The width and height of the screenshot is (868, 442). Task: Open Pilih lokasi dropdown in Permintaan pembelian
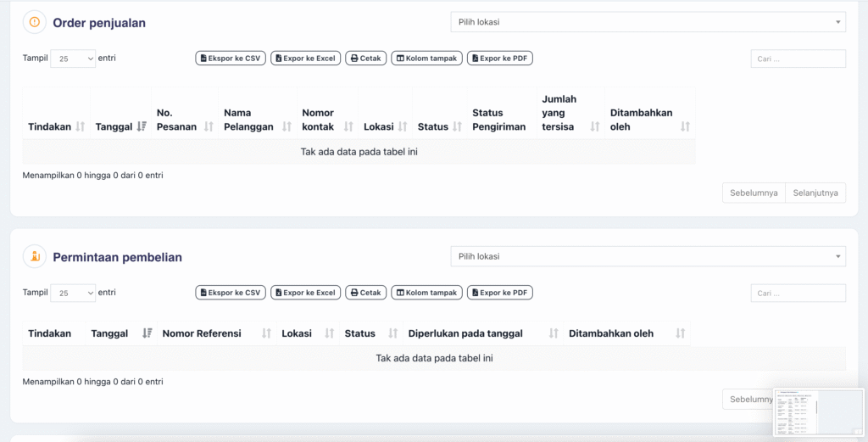pyautogui.click(x=648, y=256)
